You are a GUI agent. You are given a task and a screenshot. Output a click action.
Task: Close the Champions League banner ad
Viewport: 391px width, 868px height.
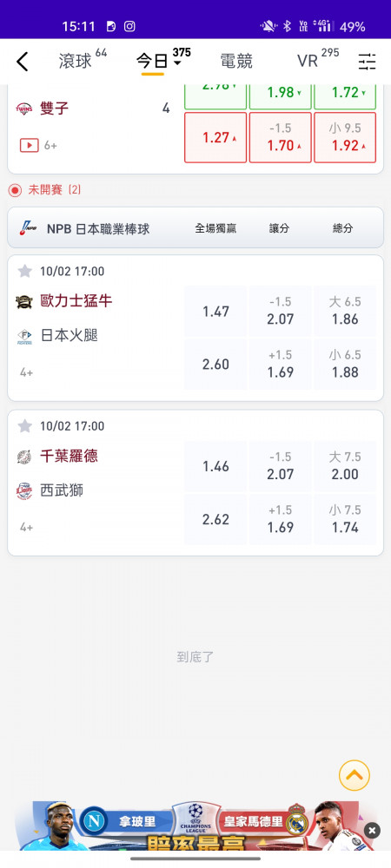[372, 830]
